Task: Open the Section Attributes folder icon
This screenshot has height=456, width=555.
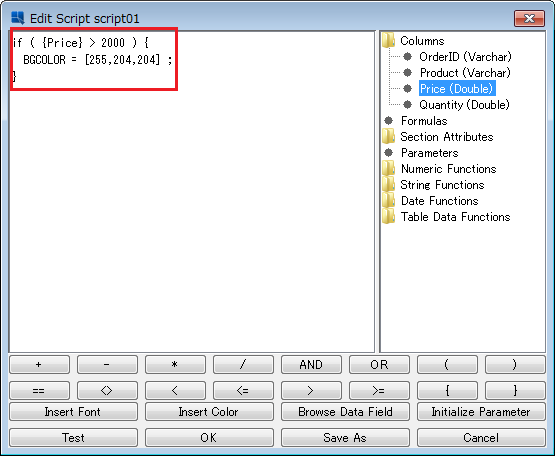Action: tap(389, 137)
